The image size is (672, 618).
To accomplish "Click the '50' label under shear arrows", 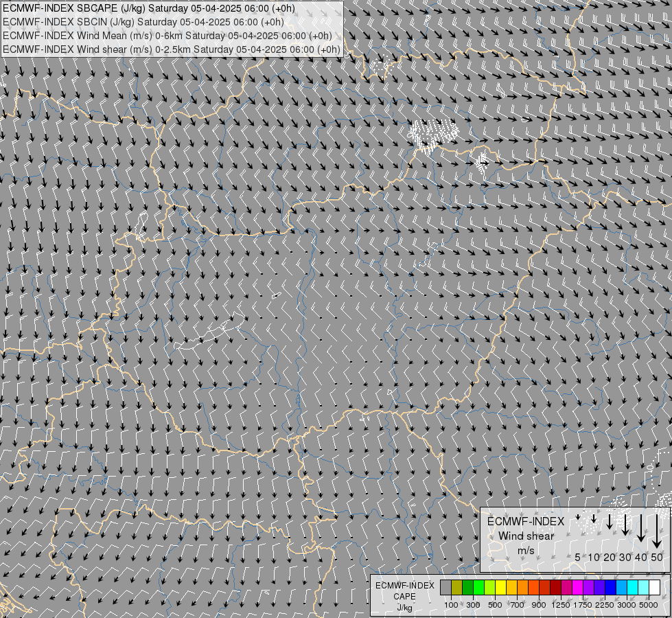I will point(657,557).
